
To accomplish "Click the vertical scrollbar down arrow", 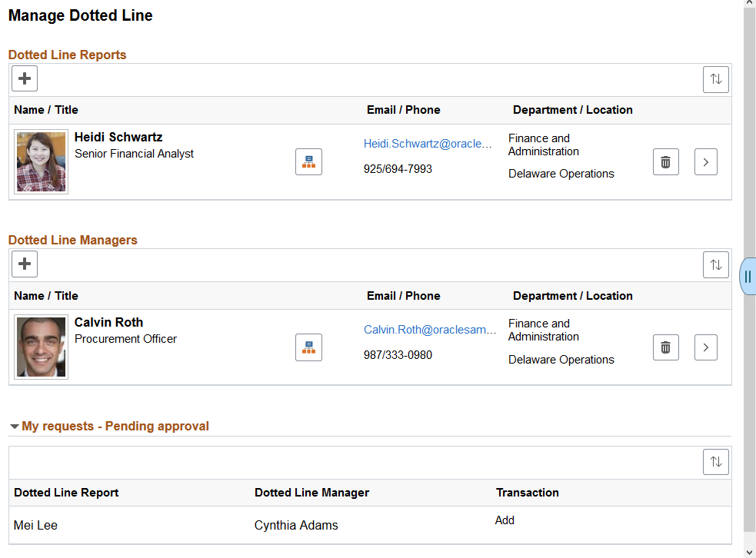I will click(x=749, y=552).
